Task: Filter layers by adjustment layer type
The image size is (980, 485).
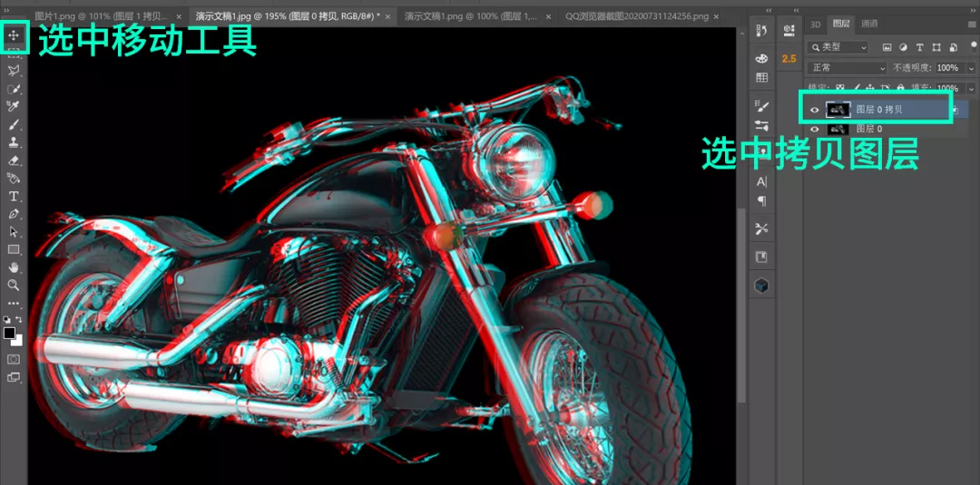Action: (x=903, y=47)
